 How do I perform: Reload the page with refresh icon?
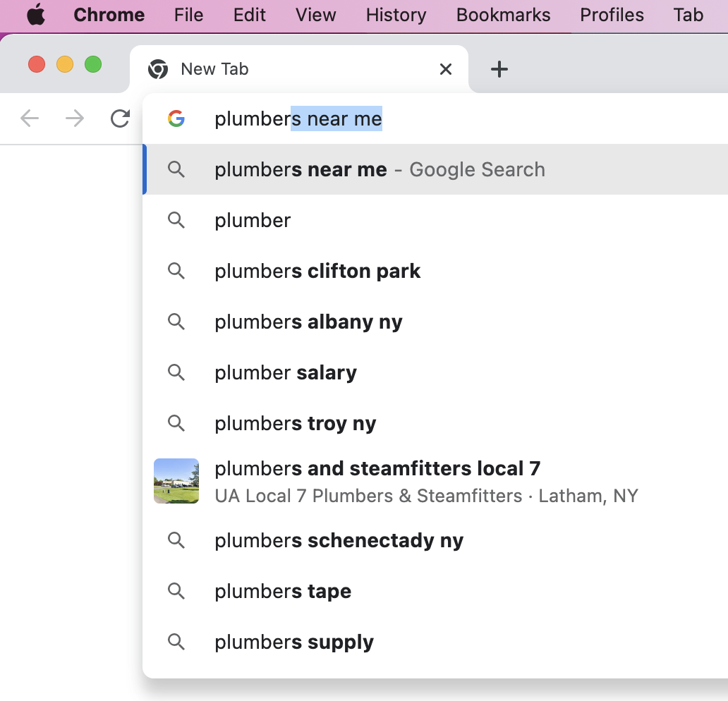[x=120, y=118]
